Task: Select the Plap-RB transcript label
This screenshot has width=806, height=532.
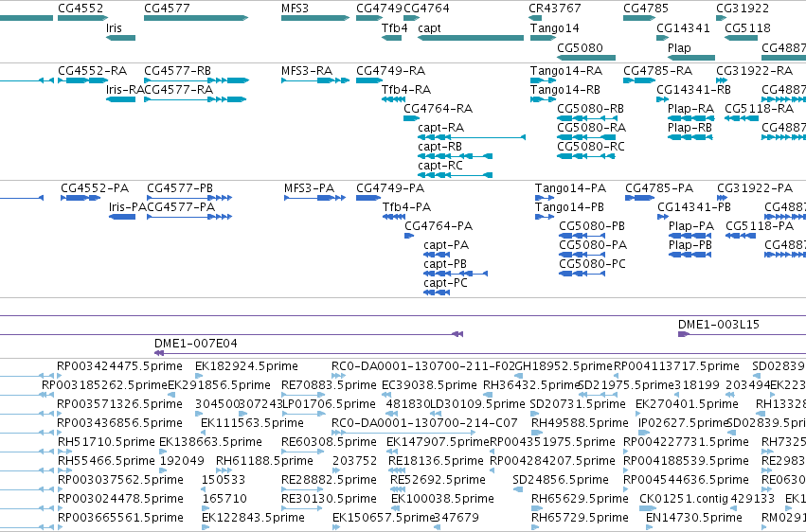Action: (690, 128)
